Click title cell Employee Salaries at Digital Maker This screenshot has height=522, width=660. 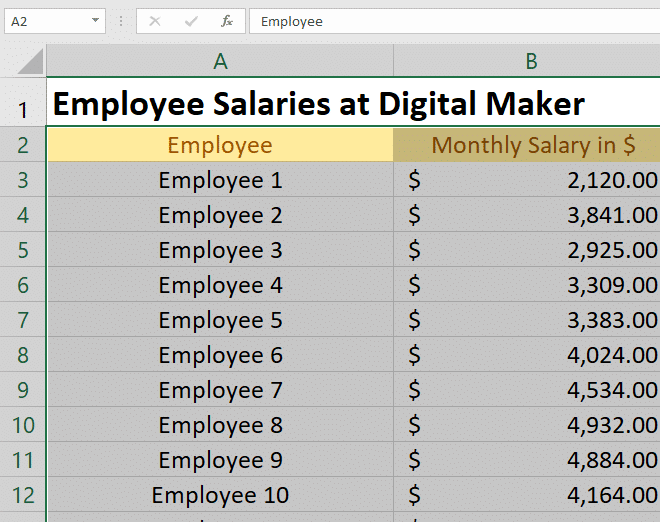click(318, 103)
